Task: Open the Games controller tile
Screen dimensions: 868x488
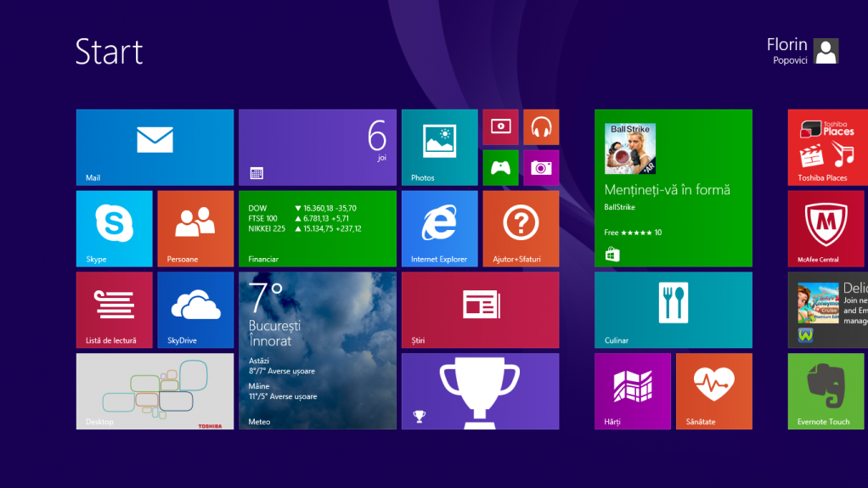Action: 500,168
